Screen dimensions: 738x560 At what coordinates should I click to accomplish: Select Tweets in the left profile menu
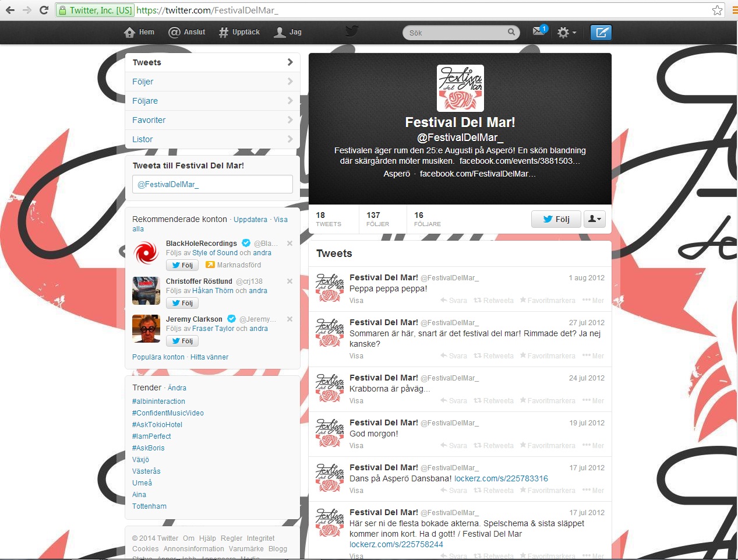[x=213, y=62]
